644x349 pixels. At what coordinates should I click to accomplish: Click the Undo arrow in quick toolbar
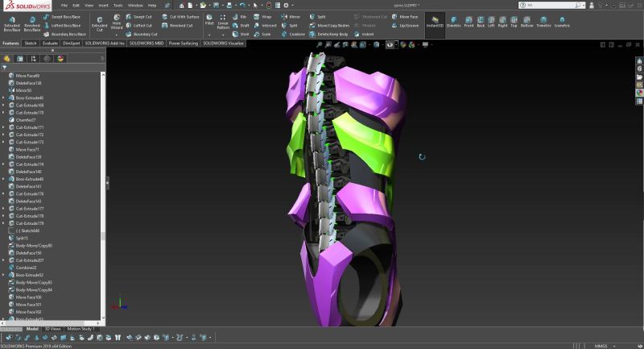(242, 6)
